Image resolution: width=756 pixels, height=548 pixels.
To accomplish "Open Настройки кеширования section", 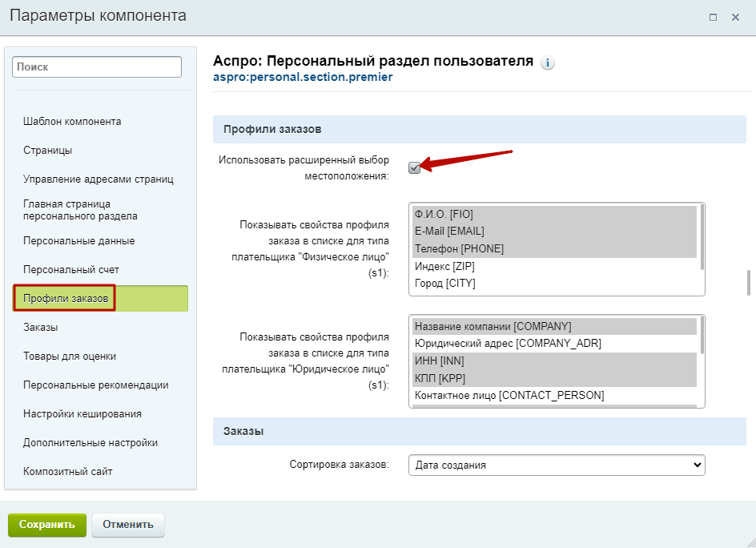I will (82, 414).
